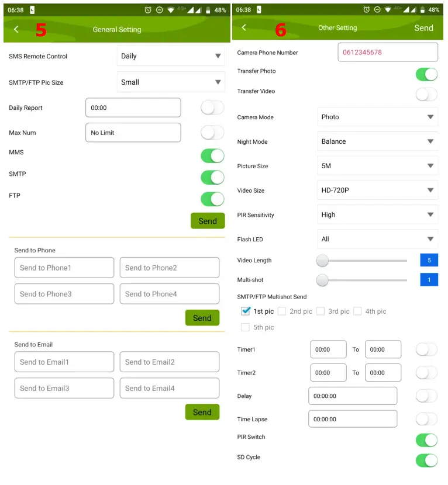Viewport: 448px width, 485px height.
Task: Tap Video Length value box 5
Action: point(429,260)
